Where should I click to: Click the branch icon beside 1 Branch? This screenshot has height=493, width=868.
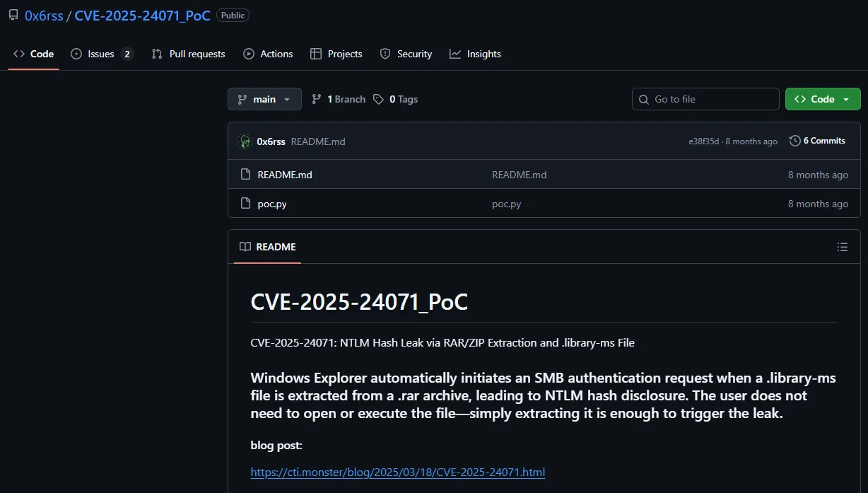[317, 99]
